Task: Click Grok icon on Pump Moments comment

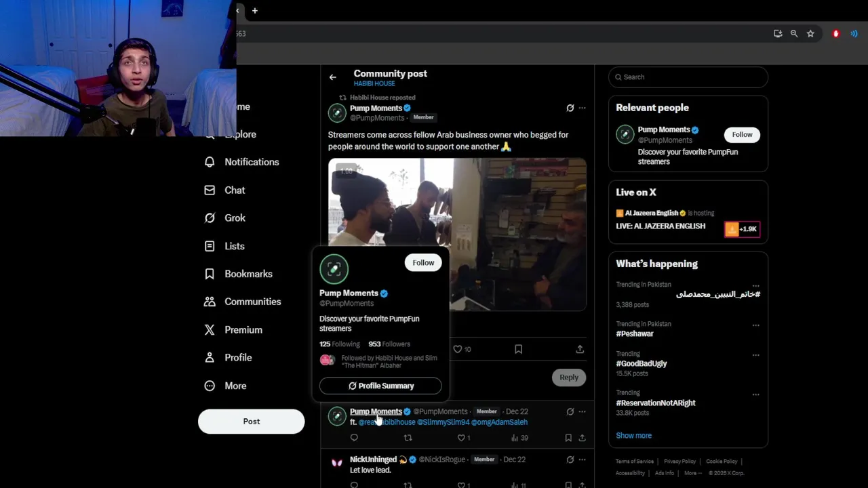Action: [570, 411]
